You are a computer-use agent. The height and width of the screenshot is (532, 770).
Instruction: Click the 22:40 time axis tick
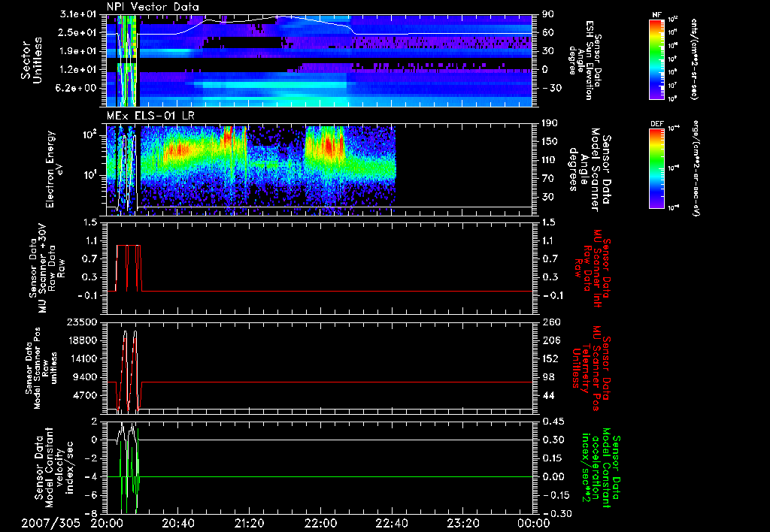391,523
